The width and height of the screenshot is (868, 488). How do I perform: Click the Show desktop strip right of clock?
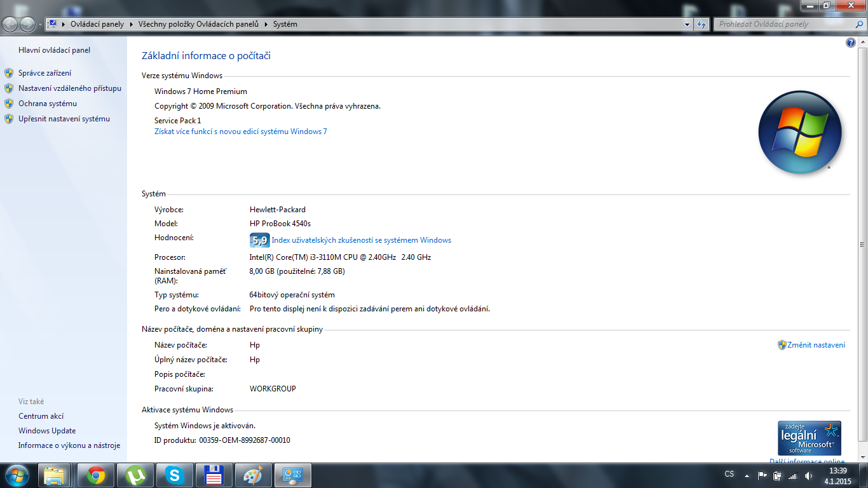pyautogui.click(x=864, y=475)
